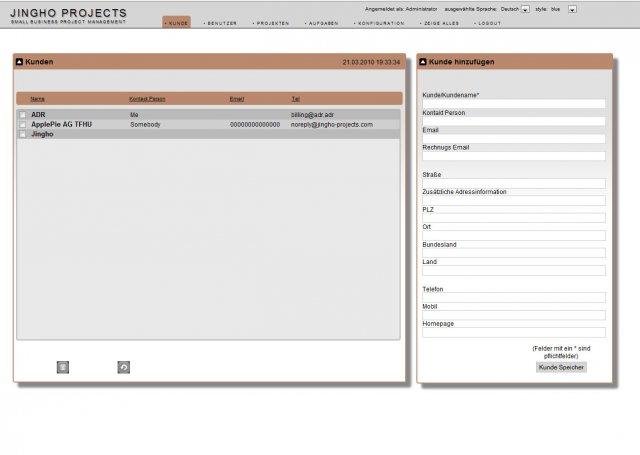The height and width of the screenshot is (455, 640).
Task: Click the address noreply@jingho-projects.com
Action: (331, 124)
